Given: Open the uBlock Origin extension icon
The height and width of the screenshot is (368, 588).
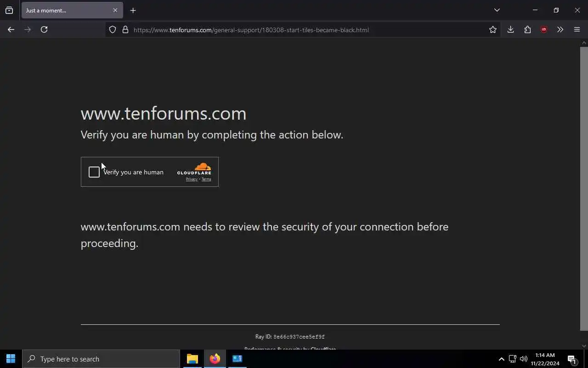Looking at the screenshot, I should (x=544, y=29).
